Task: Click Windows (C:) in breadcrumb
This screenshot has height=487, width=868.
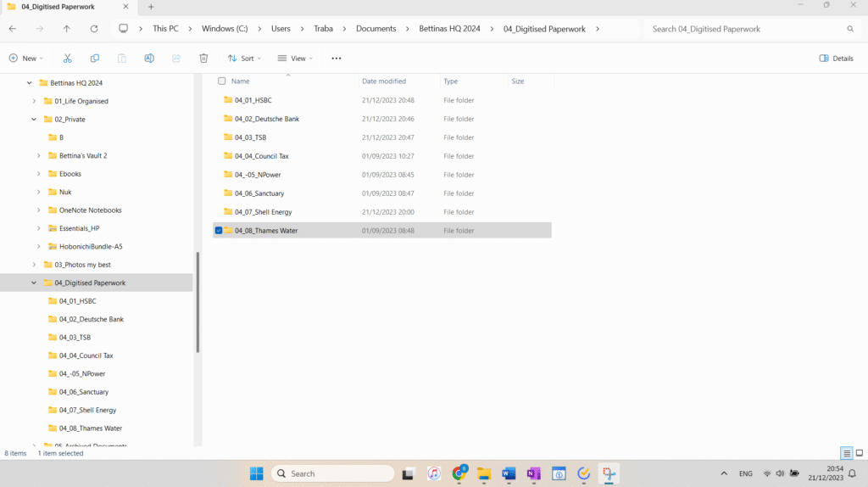Action: [x=225, y=29]
